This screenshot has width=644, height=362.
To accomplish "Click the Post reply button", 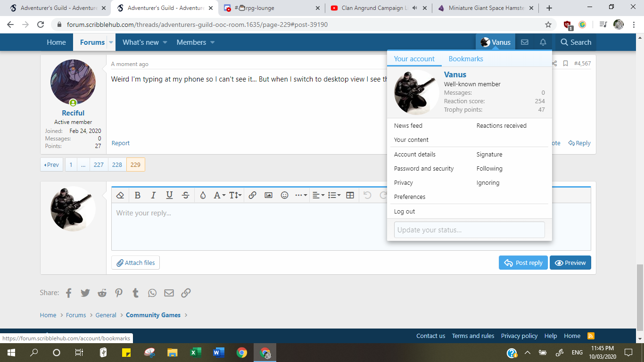I will pyautogui.click(x=523, y=263).
